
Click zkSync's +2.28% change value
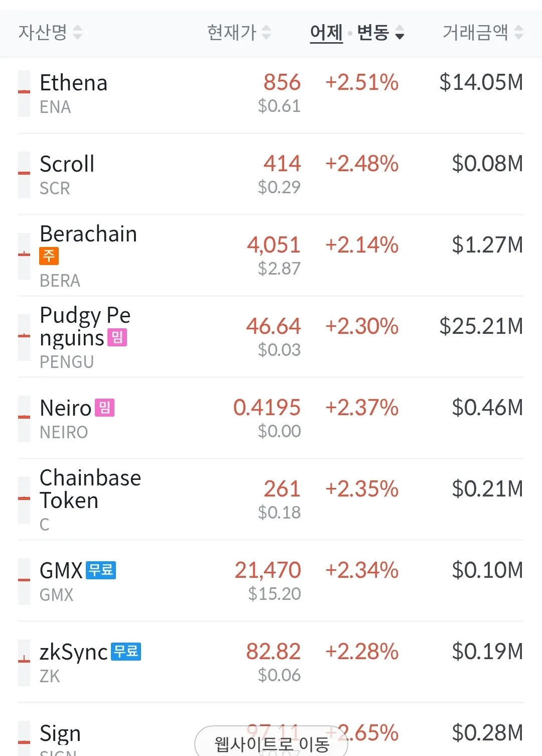click(x=362, y=652)
